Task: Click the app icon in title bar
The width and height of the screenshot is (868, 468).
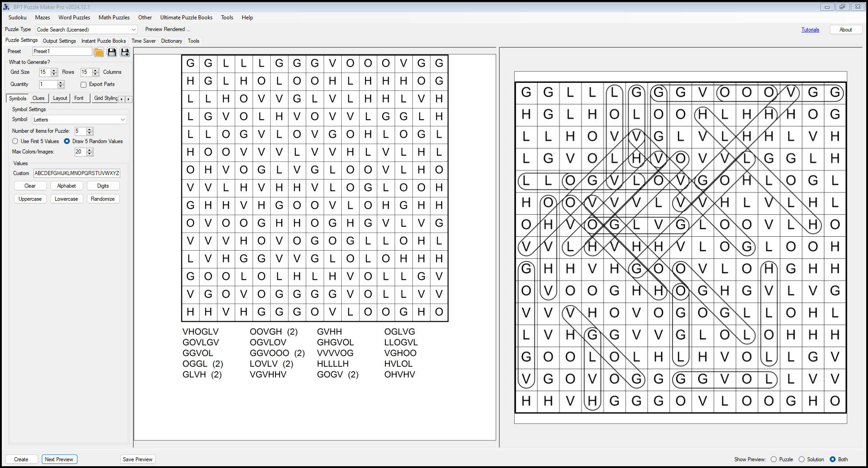Action: [6, 7]
